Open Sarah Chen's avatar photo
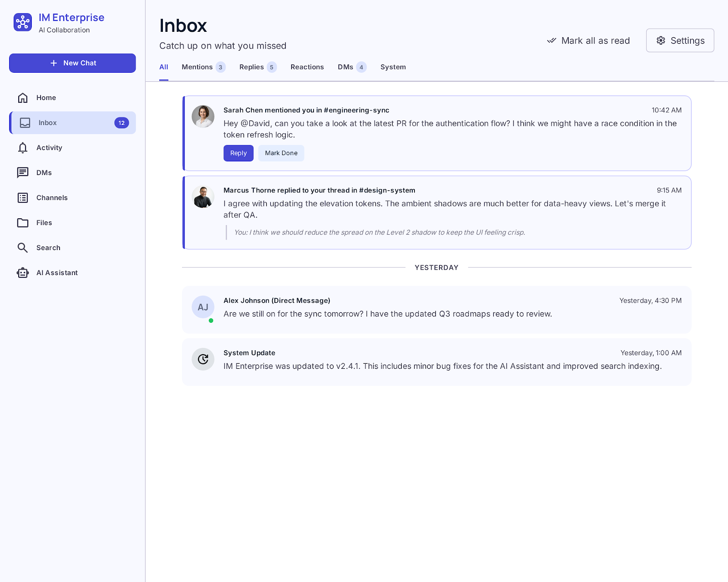The image size is (728, 582). (x=203, y=116)
